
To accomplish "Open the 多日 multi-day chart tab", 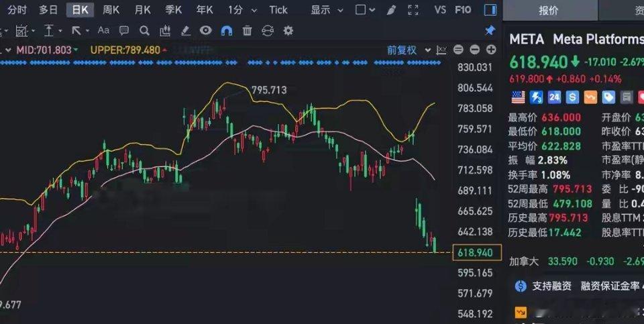I will tap(48, 10).
